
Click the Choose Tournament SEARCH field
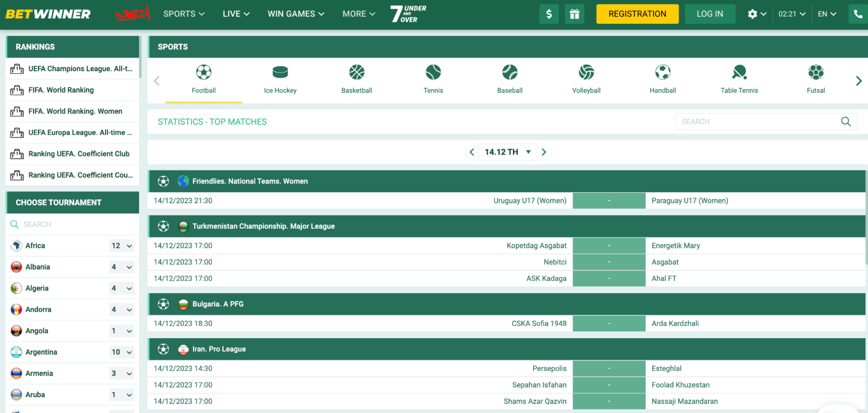click(x=72, y=224)
